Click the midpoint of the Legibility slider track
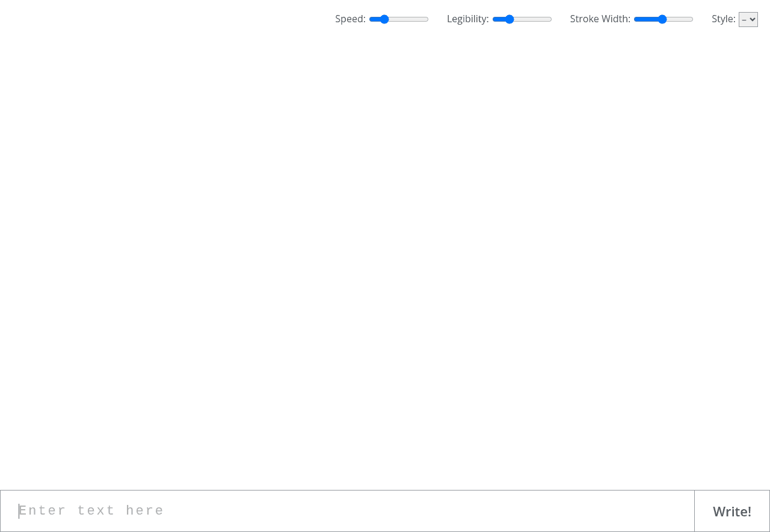Viewport: 770px width, 532px height. [x=522, y=19]
